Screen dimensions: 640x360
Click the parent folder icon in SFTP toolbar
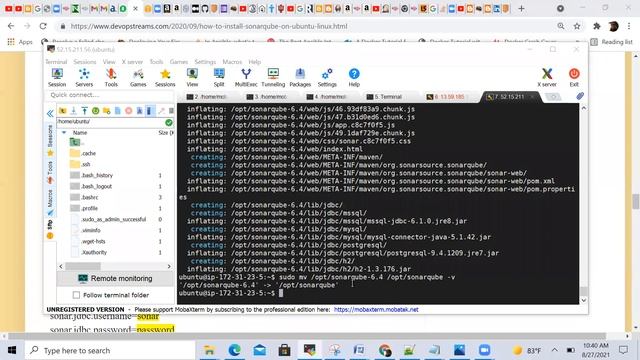[x=62, y=111]
